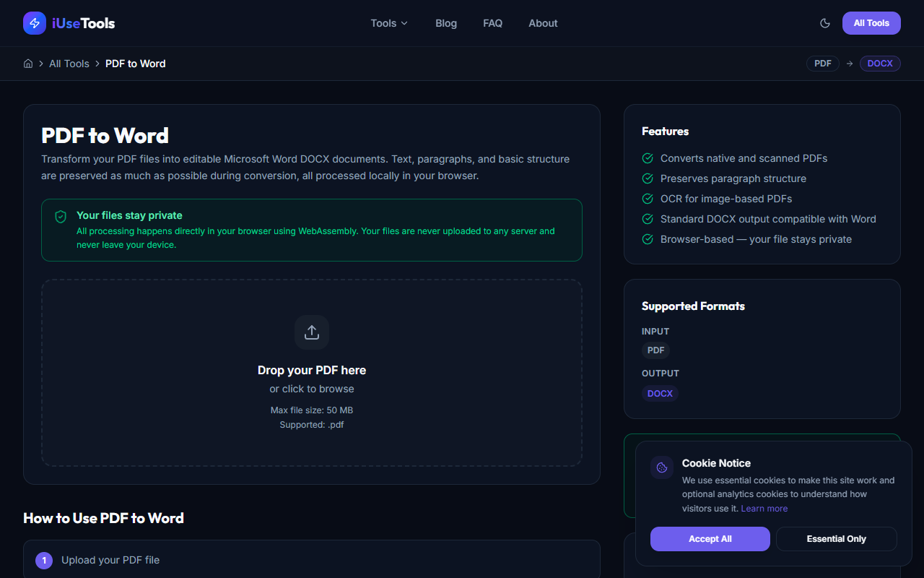Click the cookie icon in the Cookie Notice

(661, 467)
